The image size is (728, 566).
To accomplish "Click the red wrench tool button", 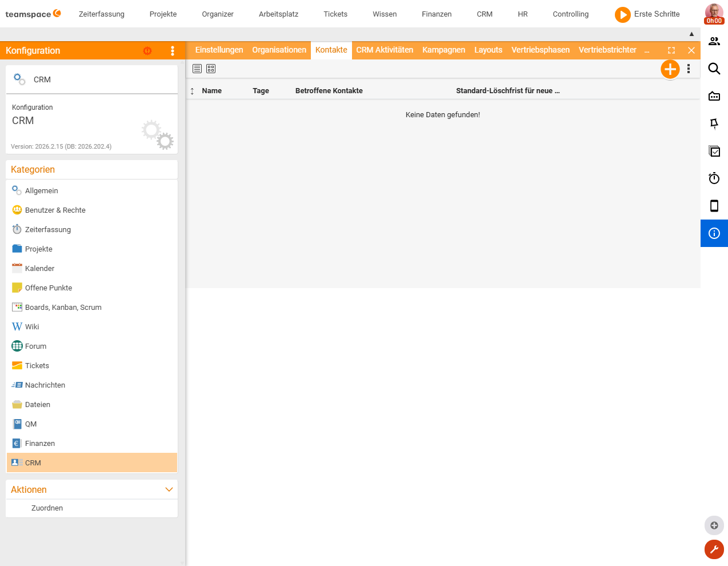I will pyautogui.click(x=714, y=549).
